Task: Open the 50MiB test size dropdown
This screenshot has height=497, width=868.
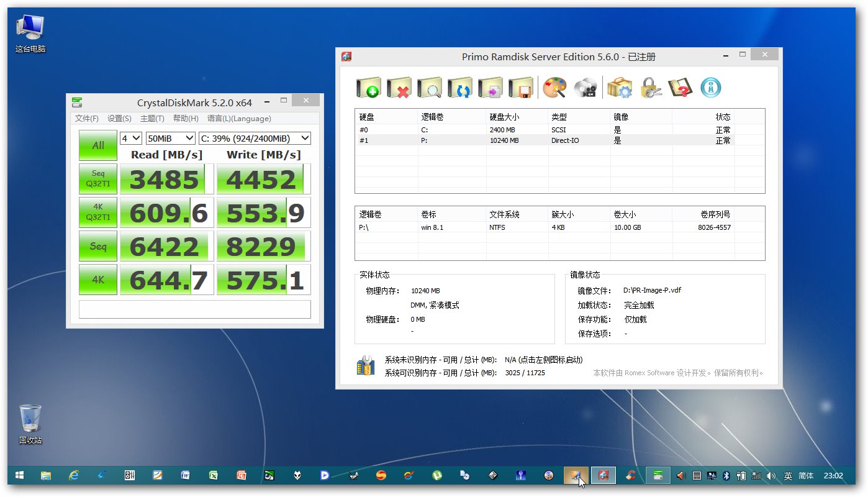Action: pos(171,138)
